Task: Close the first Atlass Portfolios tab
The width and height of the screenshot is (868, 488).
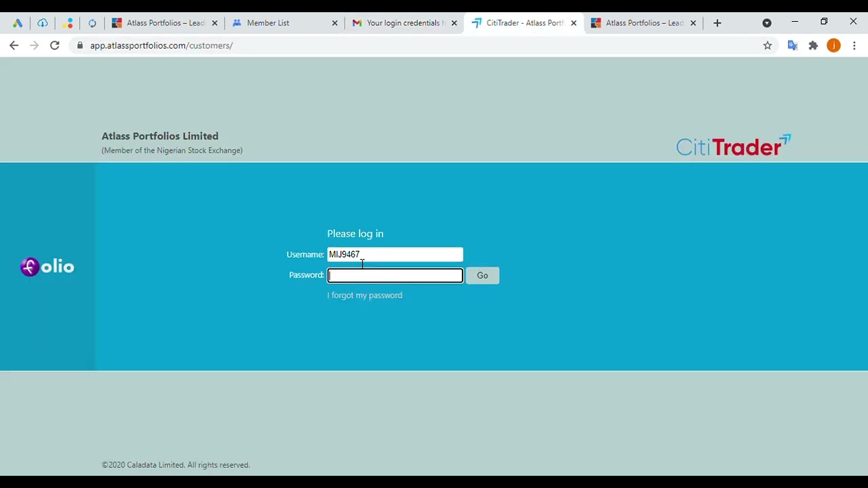Action: (x=215, y=23)
